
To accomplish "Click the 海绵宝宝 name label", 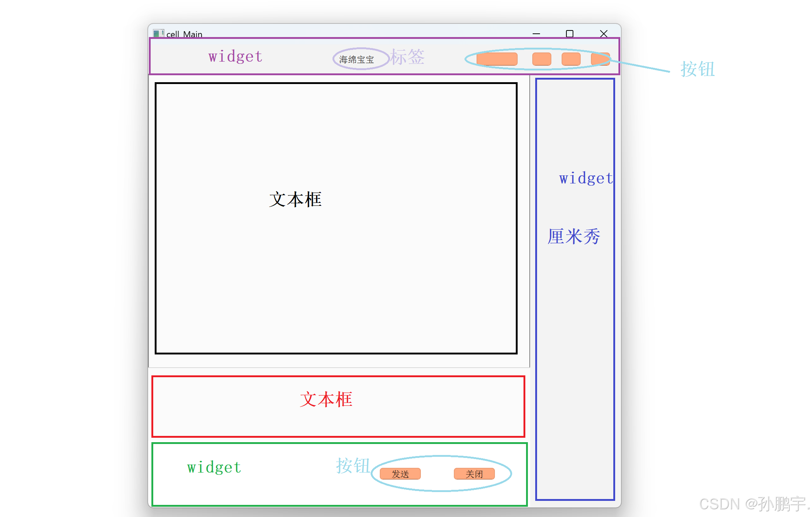I will click(x=356, y=59).
